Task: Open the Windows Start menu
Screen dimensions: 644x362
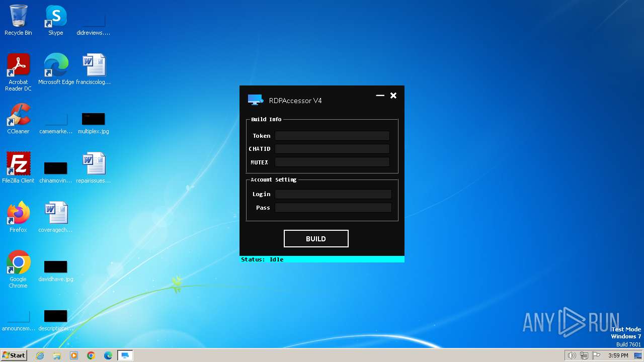Action: coord(14,355)
